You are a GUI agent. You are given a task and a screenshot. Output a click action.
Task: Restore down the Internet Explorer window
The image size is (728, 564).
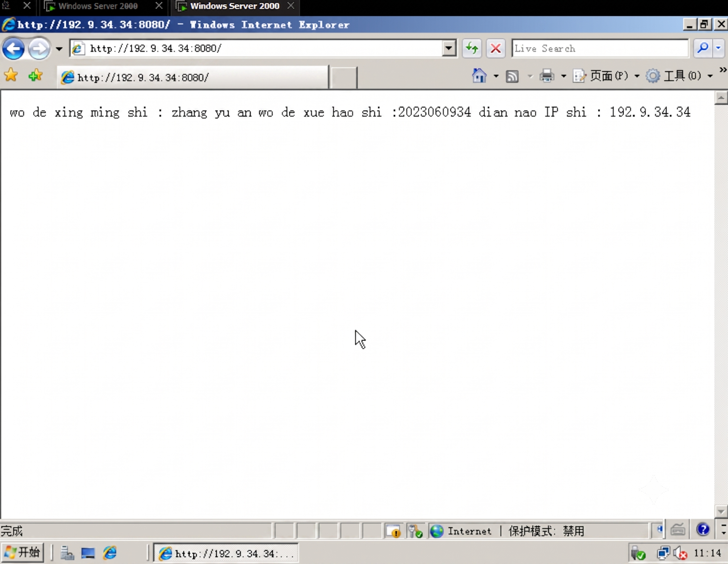704,25
